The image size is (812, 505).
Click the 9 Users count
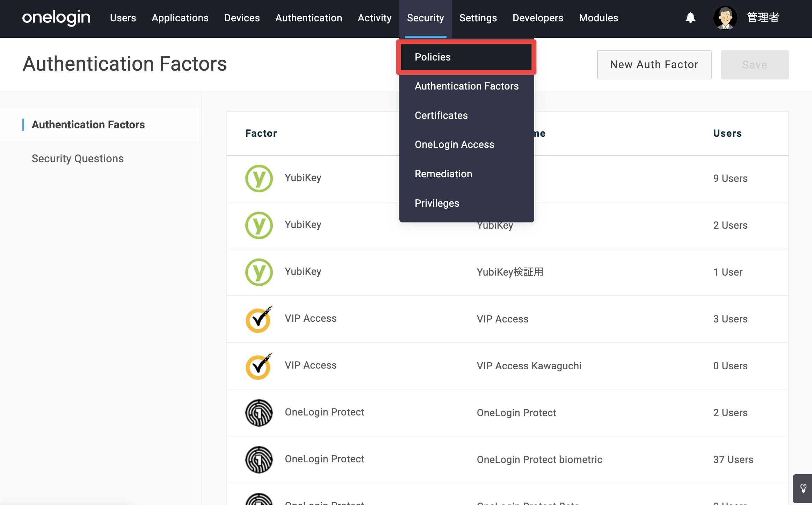coord(730,178)
